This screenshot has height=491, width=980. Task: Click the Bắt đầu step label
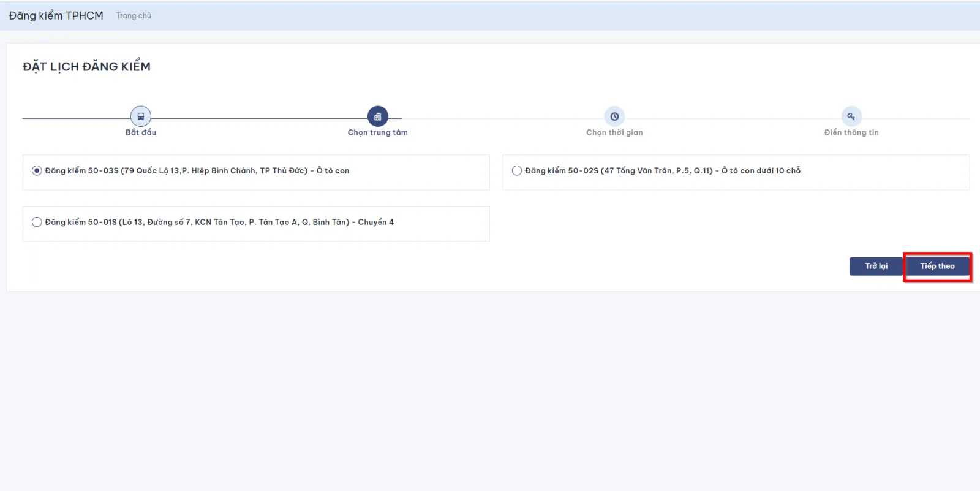[x=141, y=132]
